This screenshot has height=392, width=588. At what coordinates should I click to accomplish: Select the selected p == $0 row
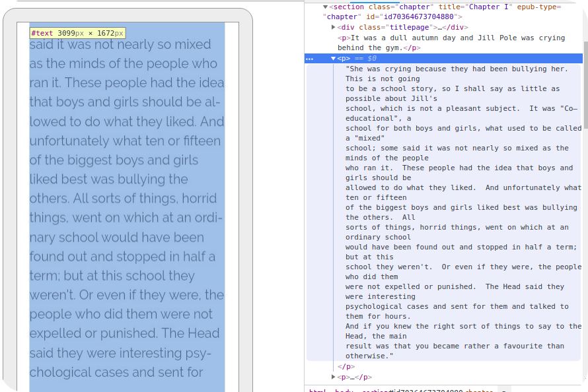(x=443, y=59)
